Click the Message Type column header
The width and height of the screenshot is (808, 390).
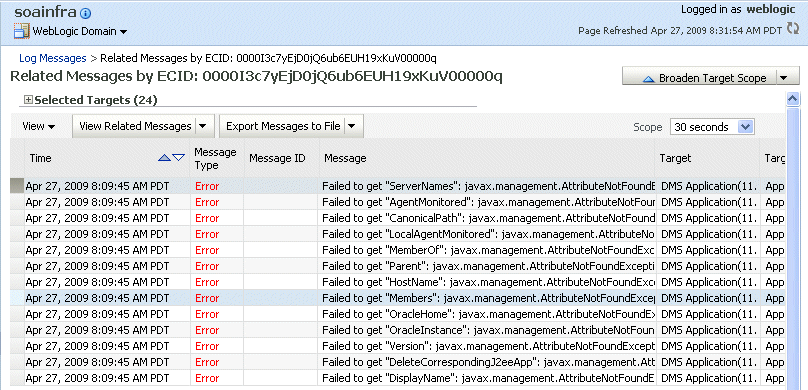[x=215, y=158]
